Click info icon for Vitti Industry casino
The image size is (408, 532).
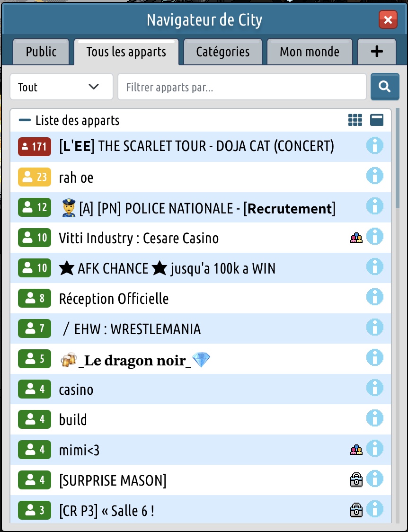[x=374, y=237]
